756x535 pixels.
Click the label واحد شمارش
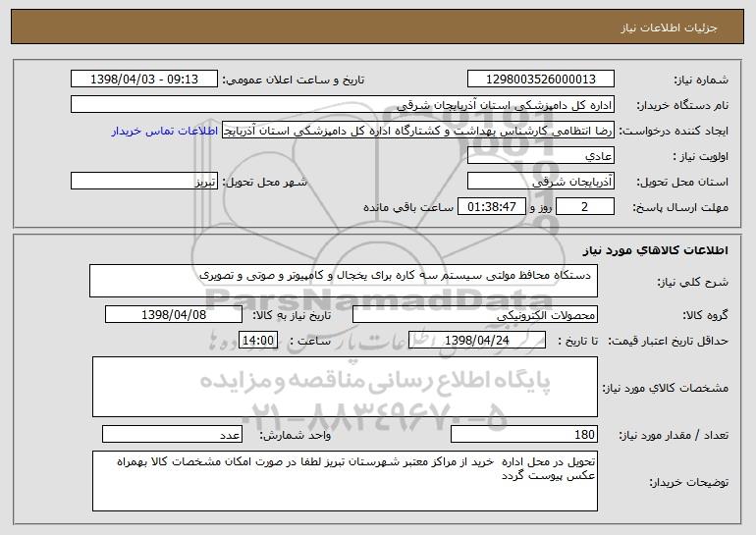click(x=296, y=435)
